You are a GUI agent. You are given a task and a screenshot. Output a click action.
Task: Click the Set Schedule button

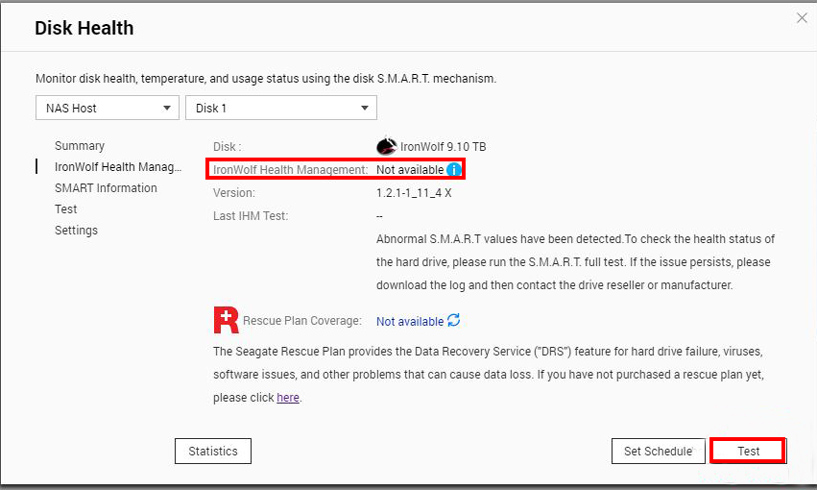click(x=658, y=451)
